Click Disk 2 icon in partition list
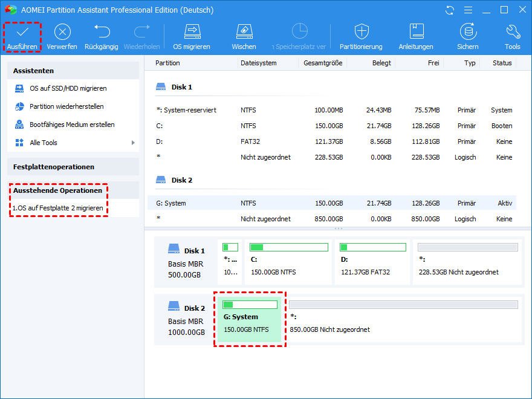 click(x=160, y=180)
